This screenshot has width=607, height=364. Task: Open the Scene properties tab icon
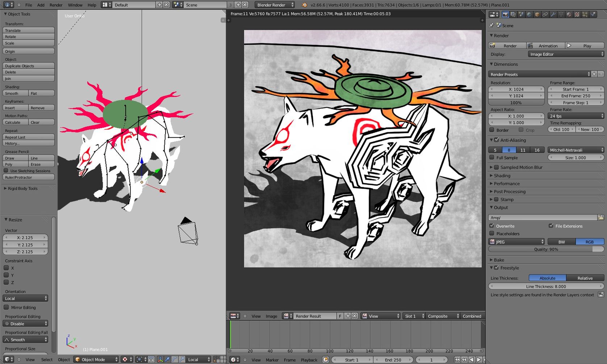[x=521, y=14]
